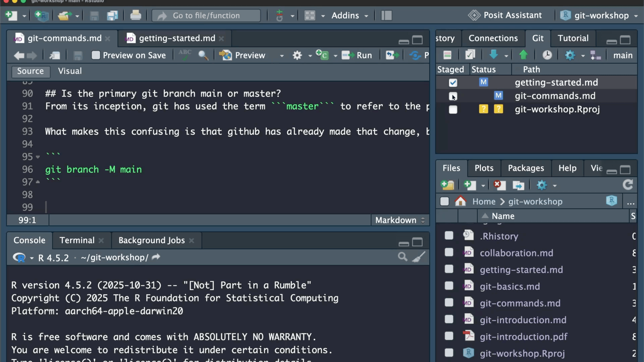Click the New File icon in main toolbar
The width and height of the screenshot is (644, 362).
click(11, 15)
